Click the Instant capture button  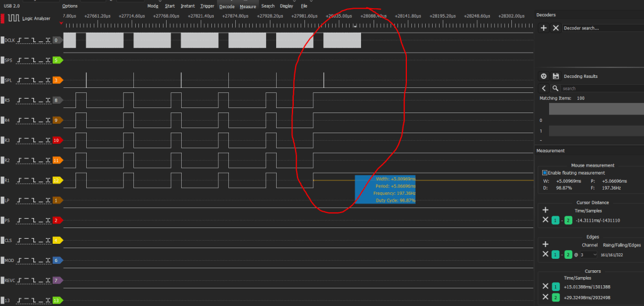pos(187,6)
